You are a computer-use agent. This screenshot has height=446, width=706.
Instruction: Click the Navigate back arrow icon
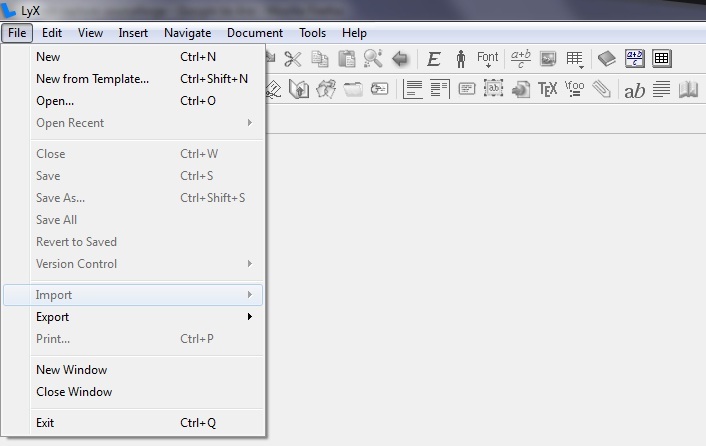point(400,59)
